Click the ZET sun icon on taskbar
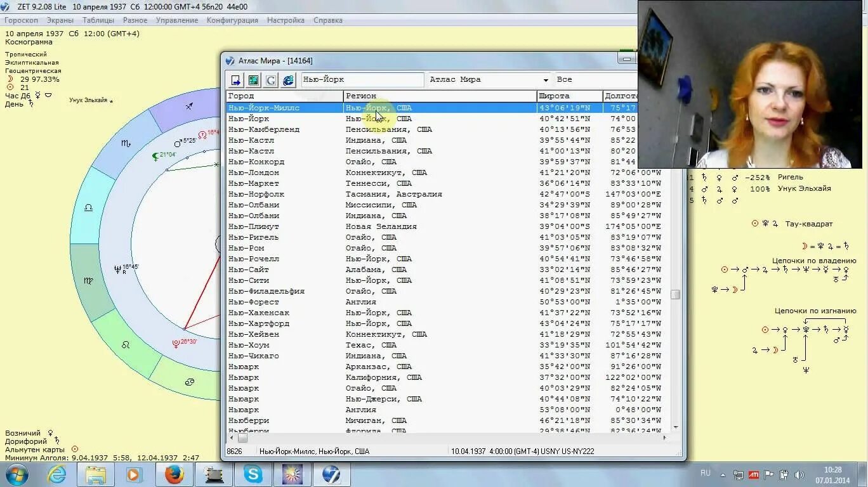This screenshot has width=868, height=487. [x=293, y=474]
